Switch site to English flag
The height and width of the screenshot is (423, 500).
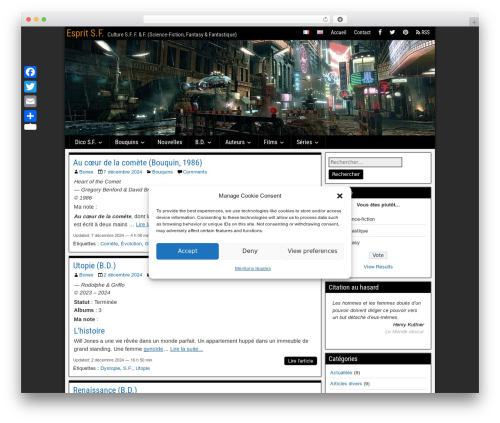tap(320, 32)
